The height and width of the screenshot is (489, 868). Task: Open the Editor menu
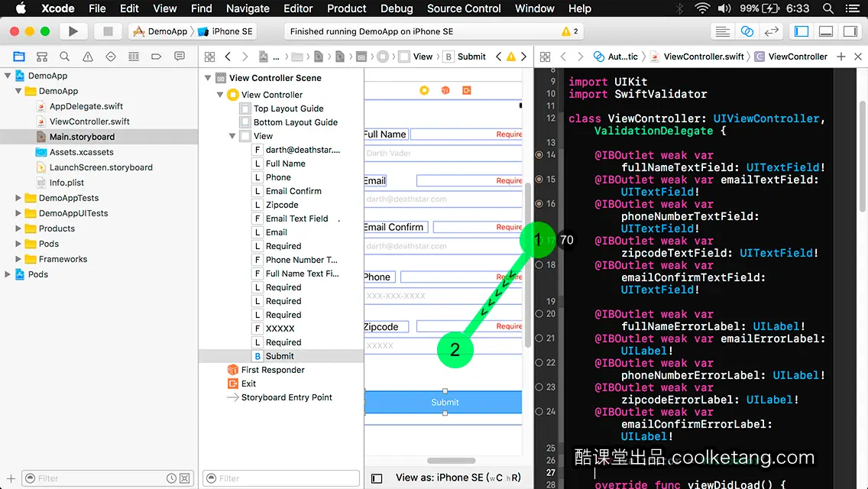(298, 8)
